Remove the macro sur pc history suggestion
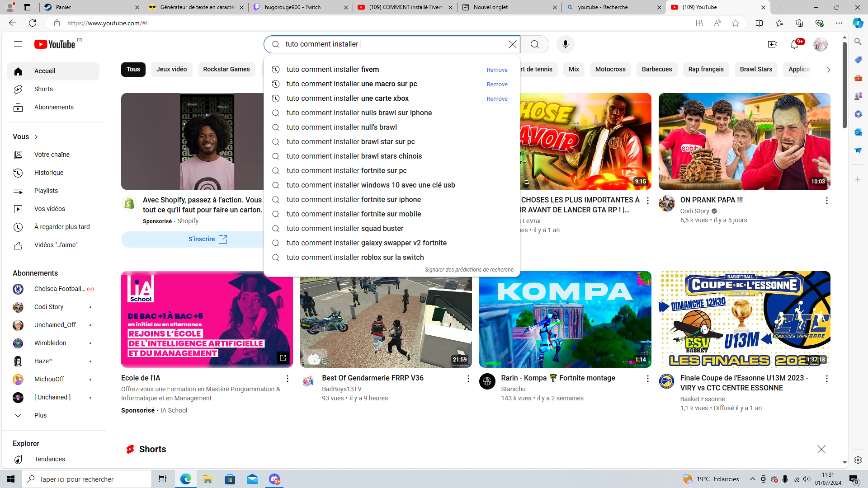 [x=497, y=84]
